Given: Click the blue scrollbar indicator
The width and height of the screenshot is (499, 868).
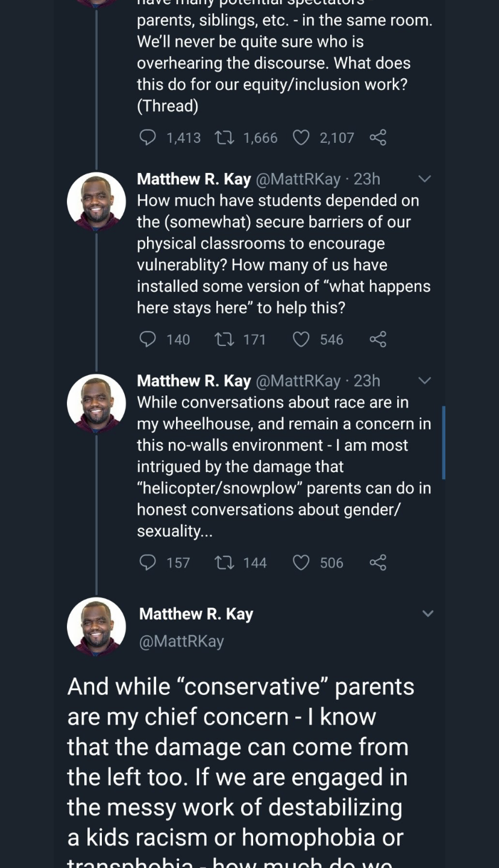Looking at the screenshot, I should 444,442.
